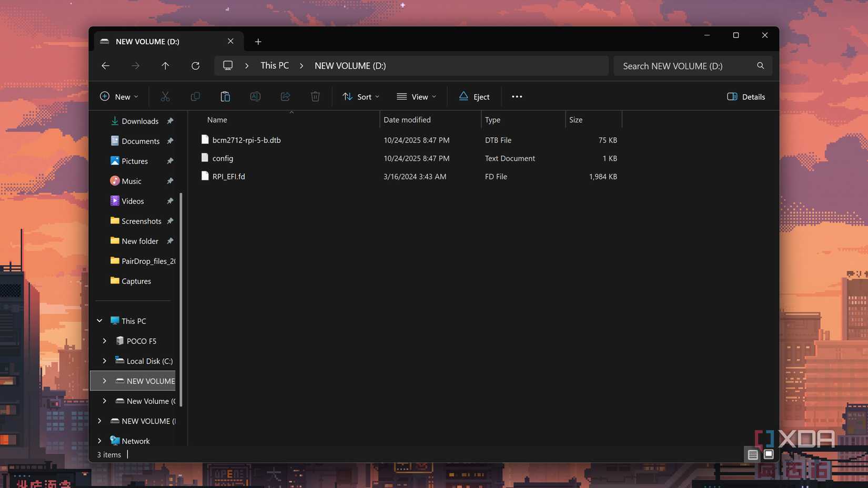Click the Delete trash icon

pos(315,97)
